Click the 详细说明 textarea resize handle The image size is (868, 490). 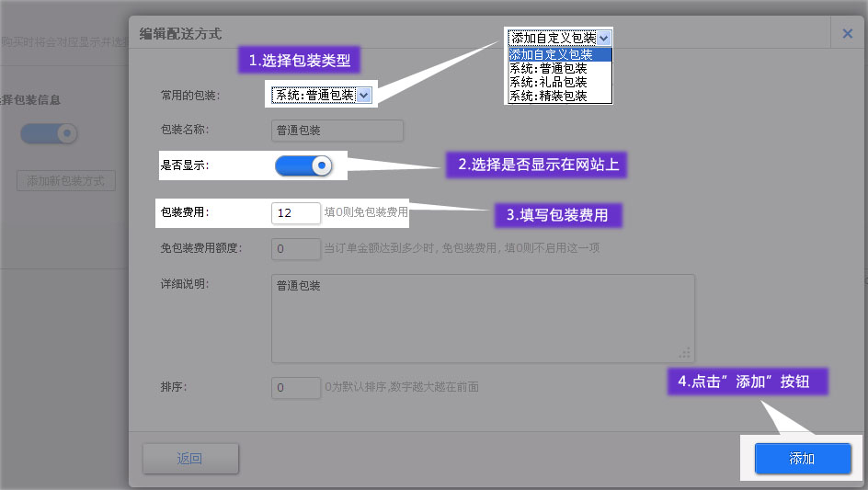click(x=685, y=352)
